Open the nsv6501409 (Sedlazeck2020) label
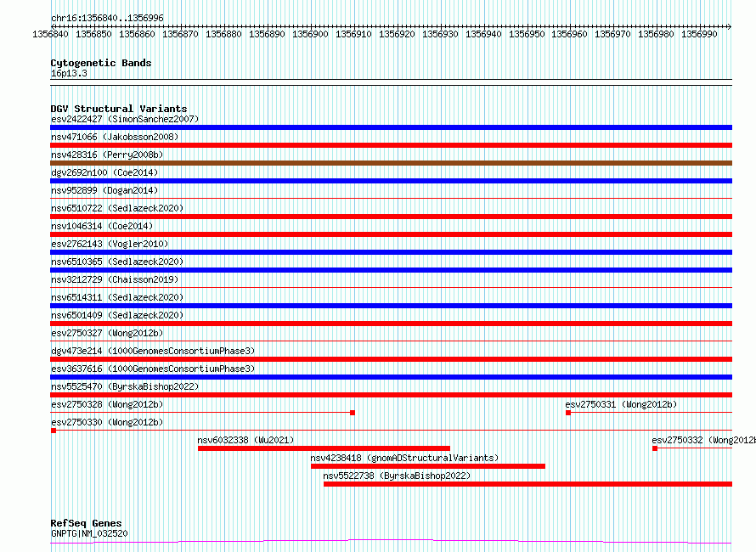The image size is (756, 552). [x=117, y=315]
